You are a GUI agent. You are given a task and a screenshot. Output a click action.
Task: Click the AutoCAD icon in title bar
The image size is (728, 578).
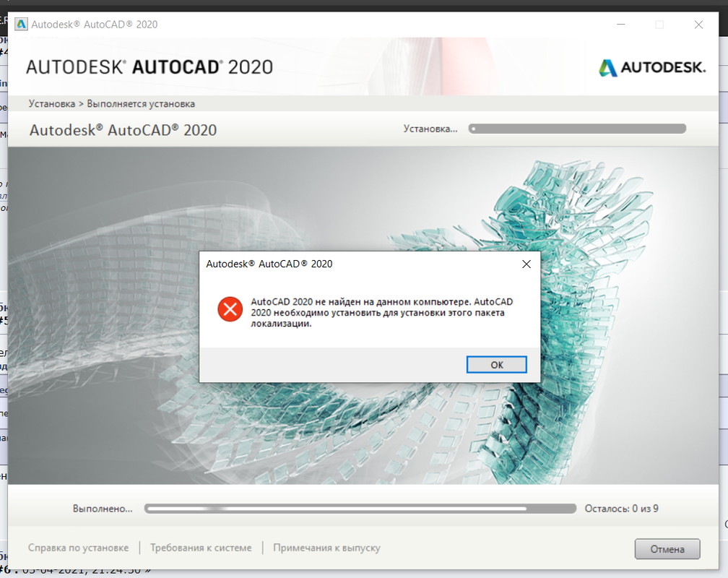pyautogui.click(x=21, y=24)
